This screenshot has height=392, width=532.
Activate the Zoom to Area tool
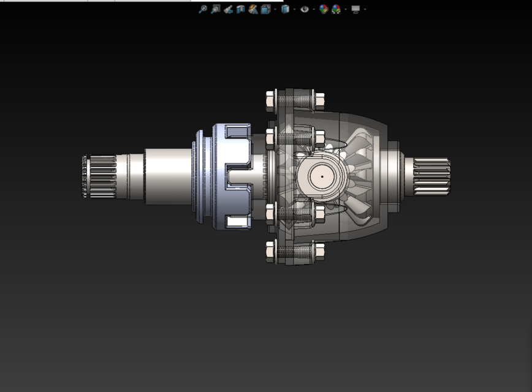tap(215, 9)
